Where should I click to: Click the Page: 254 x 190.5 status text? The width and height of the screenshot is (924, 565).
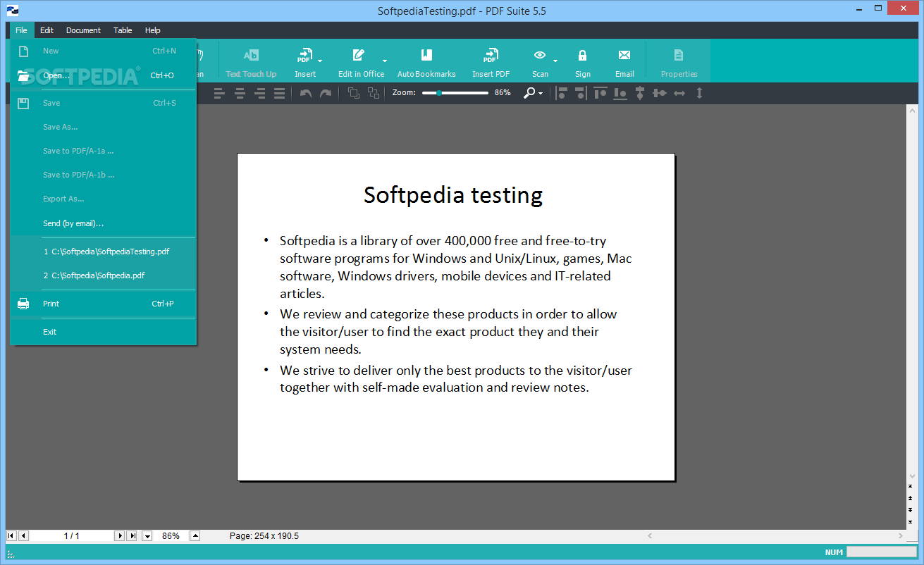264,536
